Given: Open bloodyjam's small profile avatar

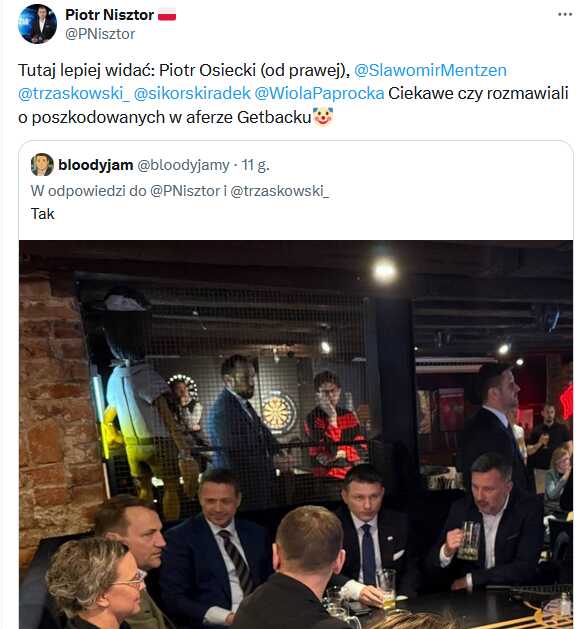Looking at the screenshot, I should point(42,164).
